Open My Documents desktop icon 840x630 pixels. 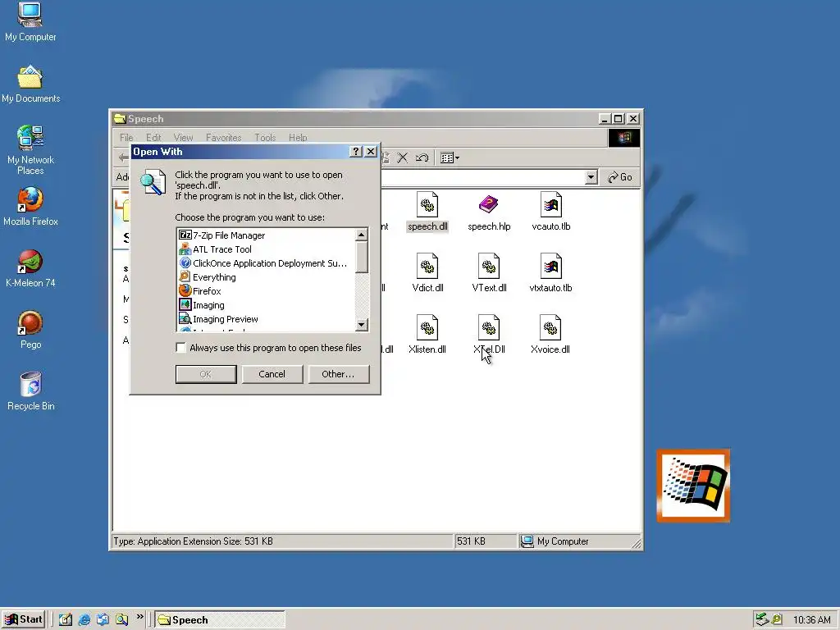click(x=30, y=84)
